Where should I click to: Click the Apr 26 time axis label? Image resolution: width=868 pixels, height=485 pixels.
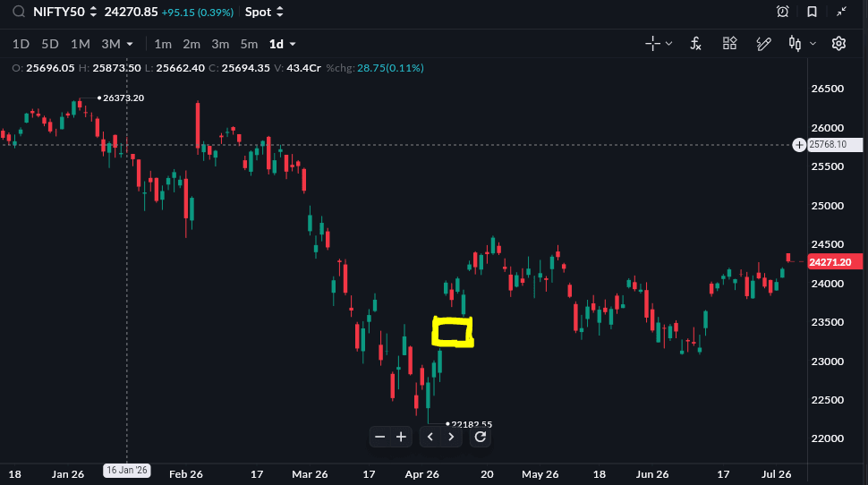(x=421, y=474)
